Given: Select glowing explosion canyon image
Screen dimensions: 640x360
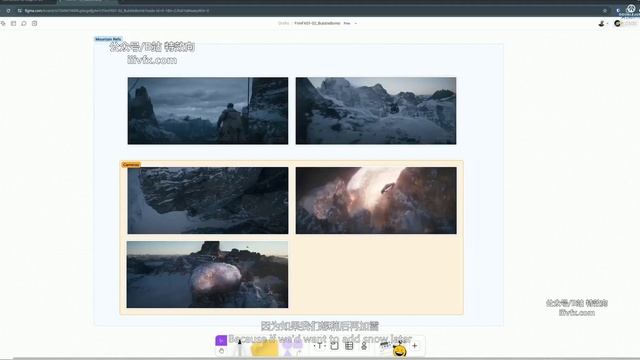Looking at the screenshot, I should coord(376,200).
